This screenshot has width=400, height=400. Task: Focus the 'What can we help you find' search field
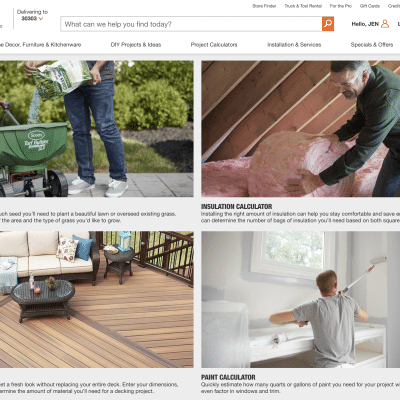click(x=191, y=24)
